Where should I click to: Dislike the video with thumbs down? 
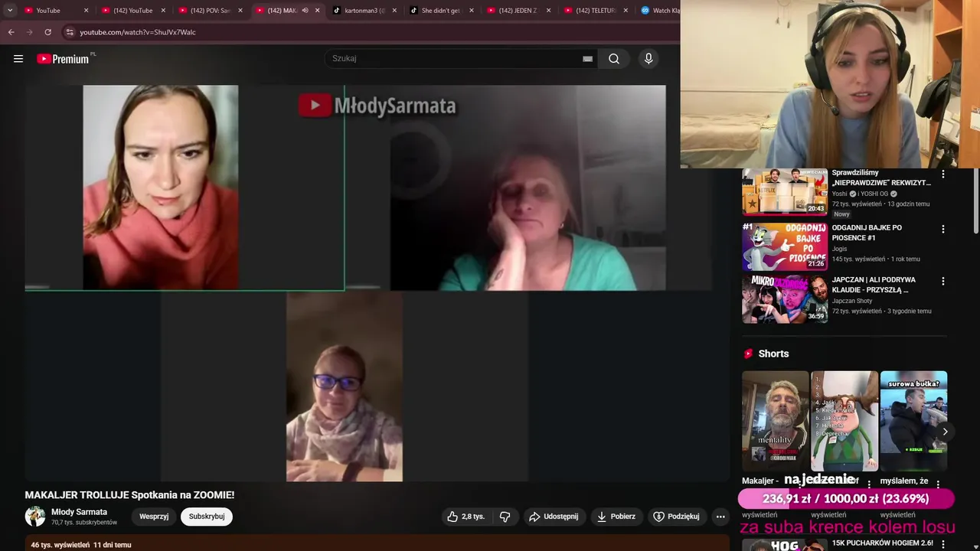click(505, 517)
